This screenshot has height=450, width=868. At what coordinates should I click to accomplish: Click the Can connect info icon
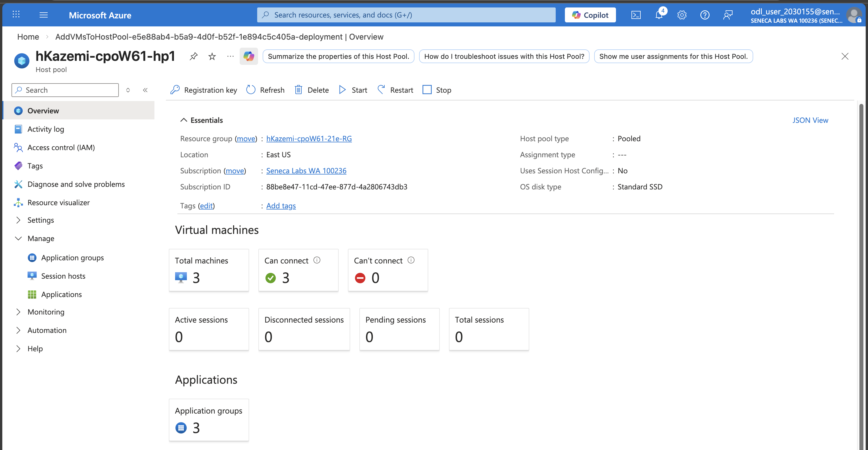(317, 260)
